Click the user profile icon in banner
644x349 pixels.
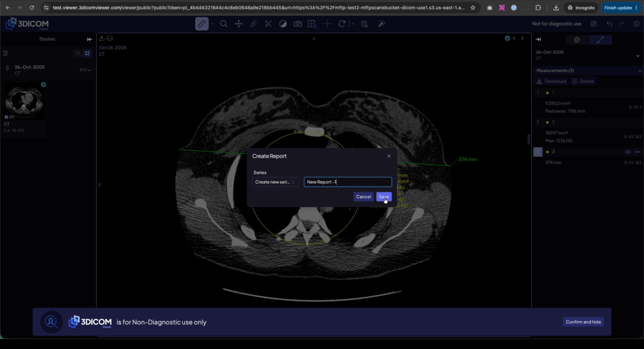(51, 322)
